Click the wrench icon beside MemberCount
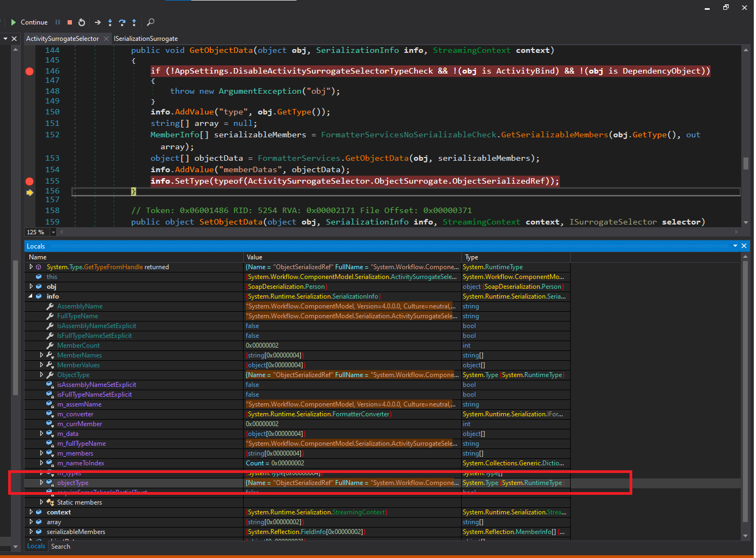Screen dimensions: 756x558 [50, 345]
